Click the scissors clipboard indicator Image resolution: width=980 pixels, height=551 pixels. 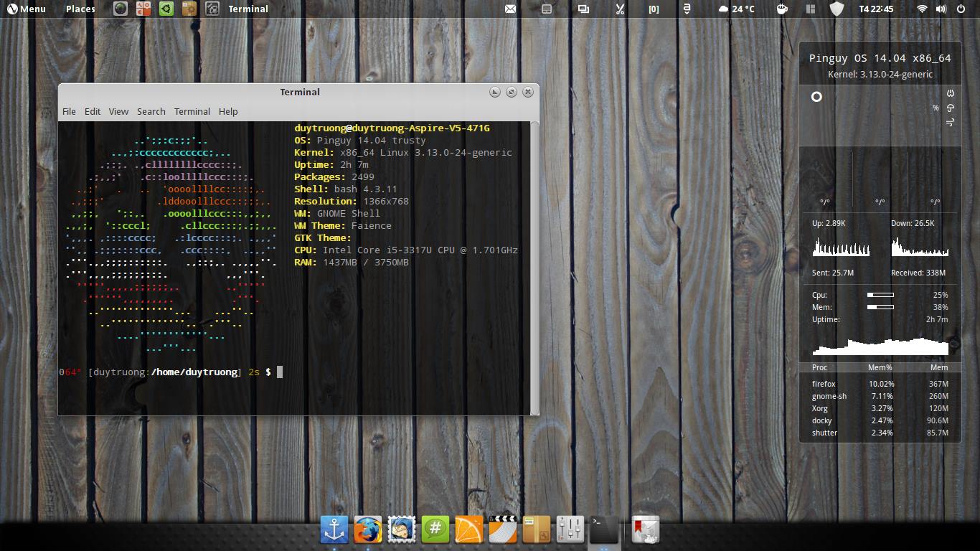click(620, 9)
